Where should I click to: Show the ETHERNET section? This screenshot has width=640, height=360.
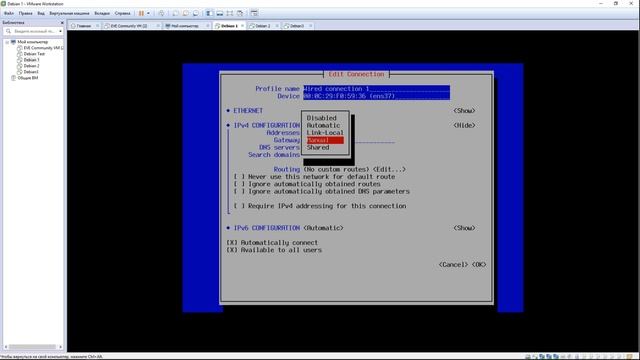[x=464, y=111]
